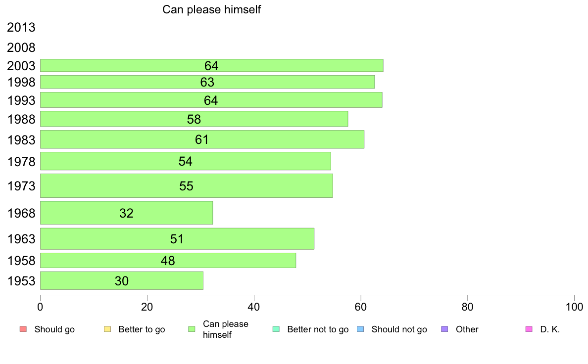Select the Should not go legend label
The image size is (588, 364).
pos(399,329)
